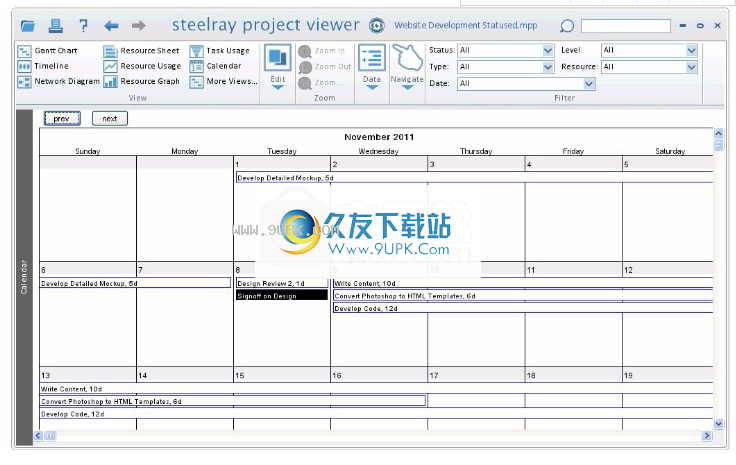Click horizontal scrollbar right arrow
The width and height of the screenshot is (736, 465).
706,435
